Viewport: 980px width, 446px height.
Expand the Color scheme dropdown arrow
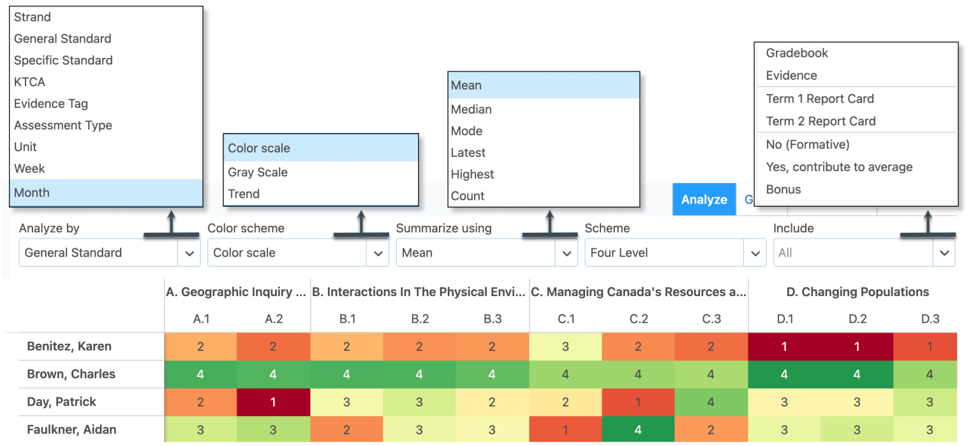[x=378, y=253]
